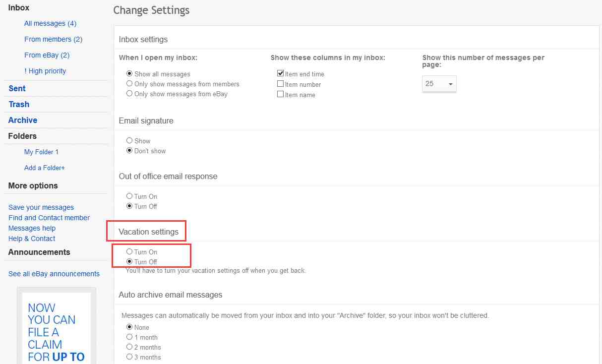Click Add a Folder+ link

click(x=45, y=168)
